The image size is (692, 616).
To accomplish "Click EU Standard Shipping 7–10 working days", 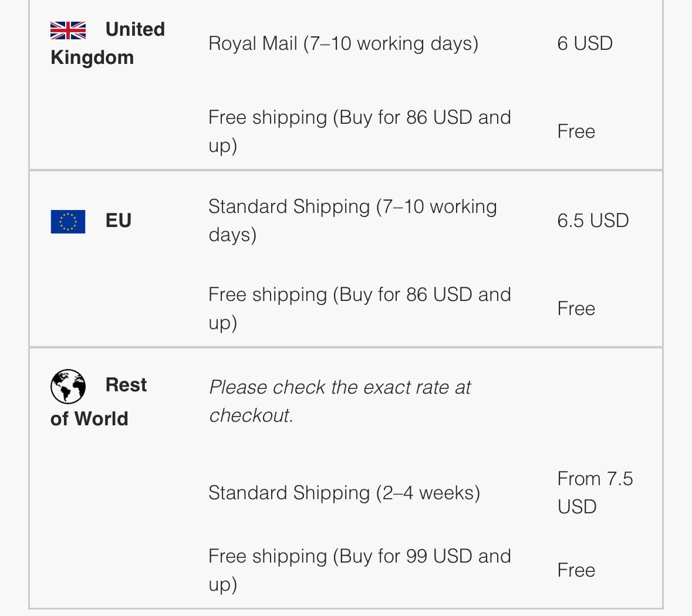I will pos(353,220).
